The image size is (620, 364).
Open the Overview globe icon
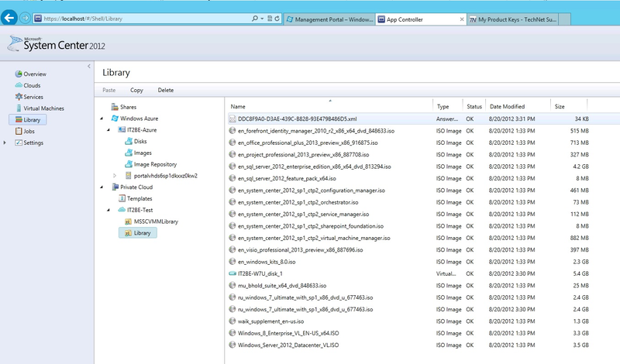pos(18,74)
